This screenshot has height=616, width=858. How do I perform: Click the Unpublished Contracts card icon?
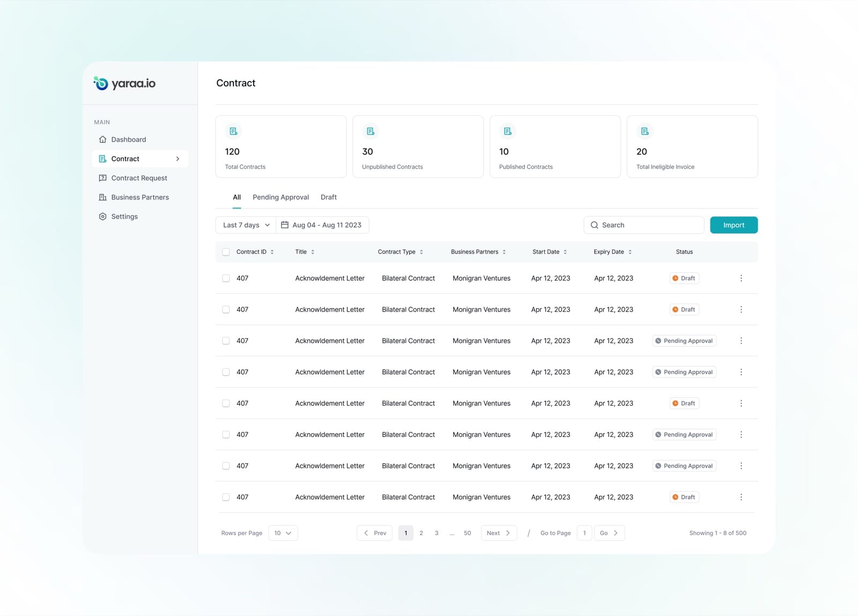pos(371,131)
